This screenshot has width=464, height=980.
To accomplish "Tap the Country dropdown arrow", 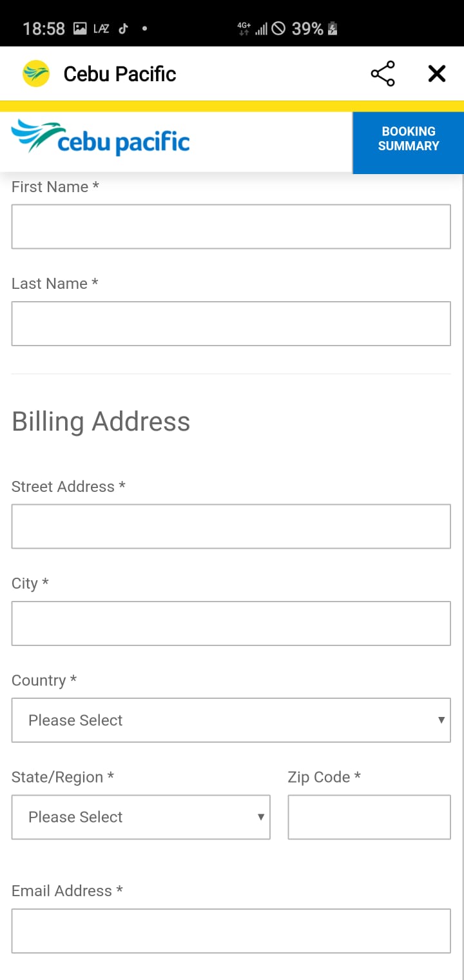I will (x=441, y=720).
